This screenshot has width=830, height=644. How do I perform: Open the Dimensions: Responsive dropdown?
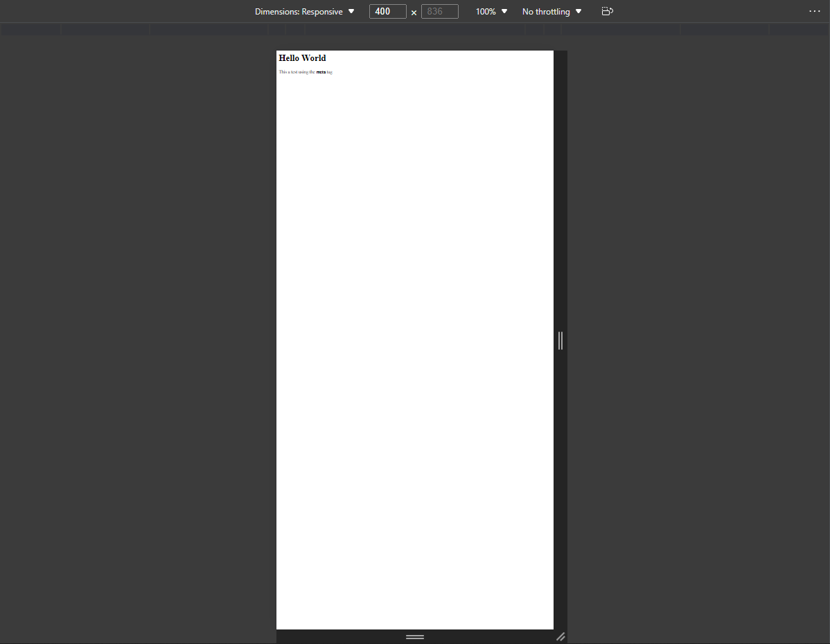(304, 12)
